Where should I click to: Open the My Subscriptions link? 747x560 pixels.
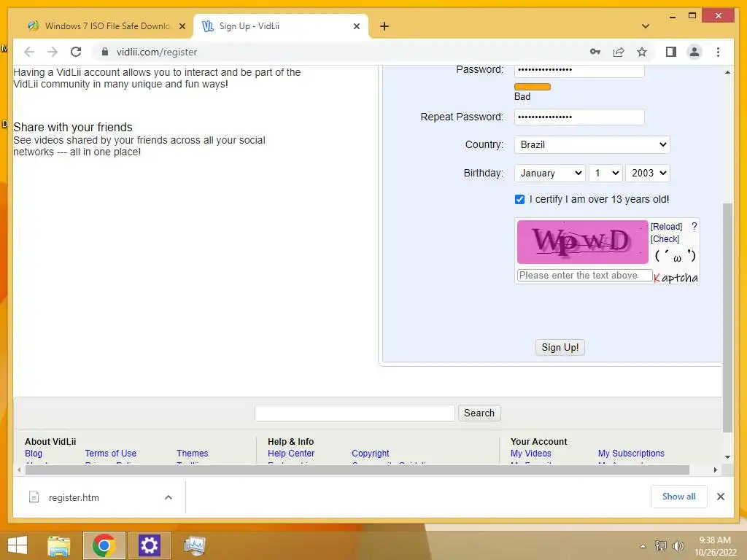(x=631, y=454)
